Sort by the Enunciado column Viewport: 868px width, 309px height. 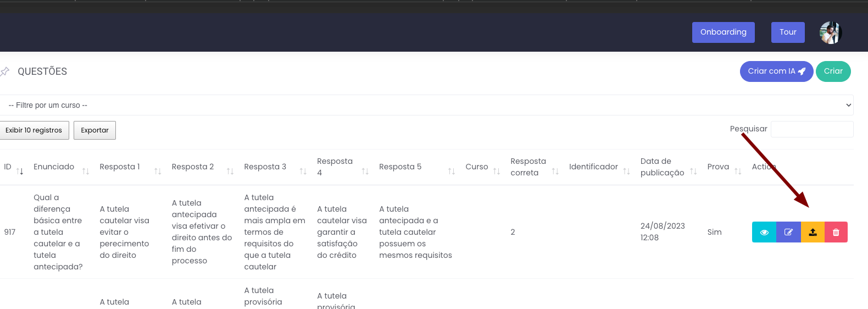54,167
